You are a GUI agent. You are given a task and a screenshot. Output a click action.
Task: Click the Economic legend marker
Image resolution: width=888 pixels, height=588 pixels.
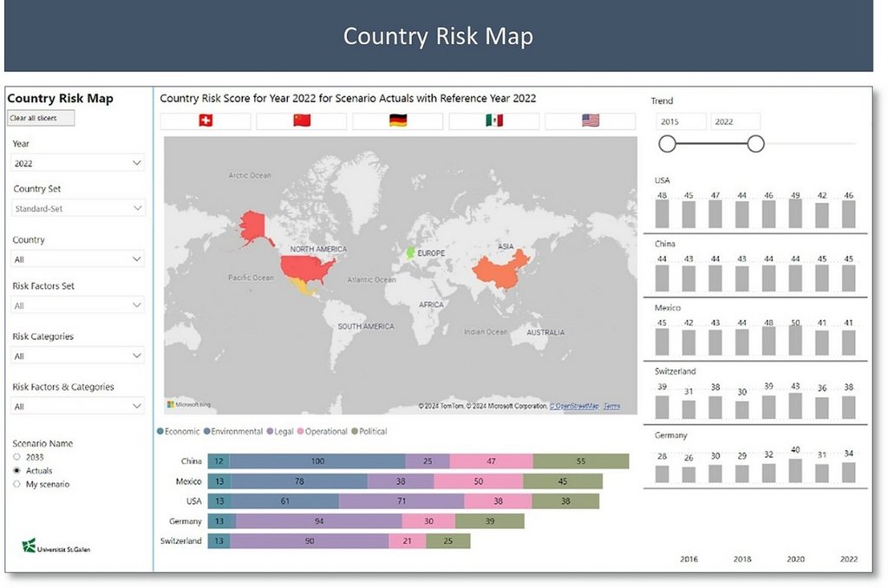160,432
